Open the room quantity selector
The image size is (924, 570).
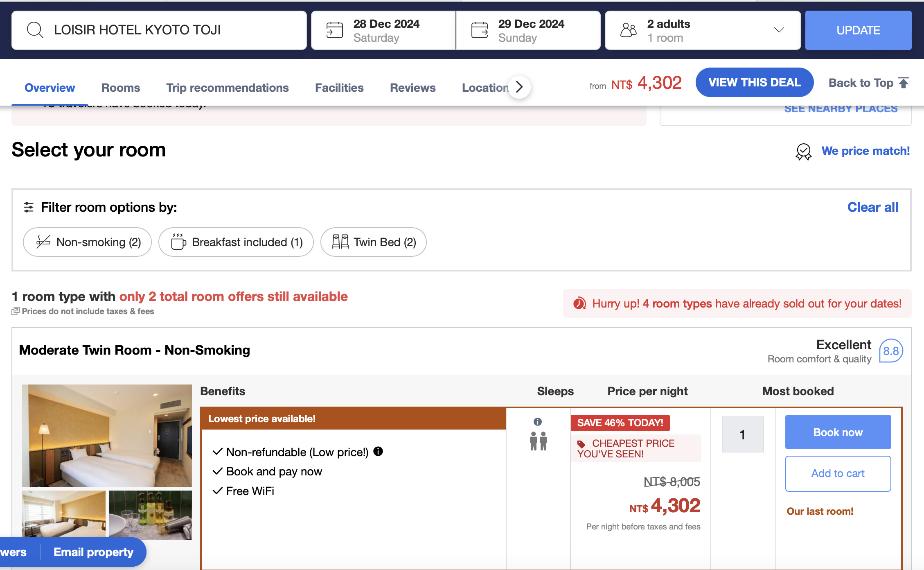(742, 434)
